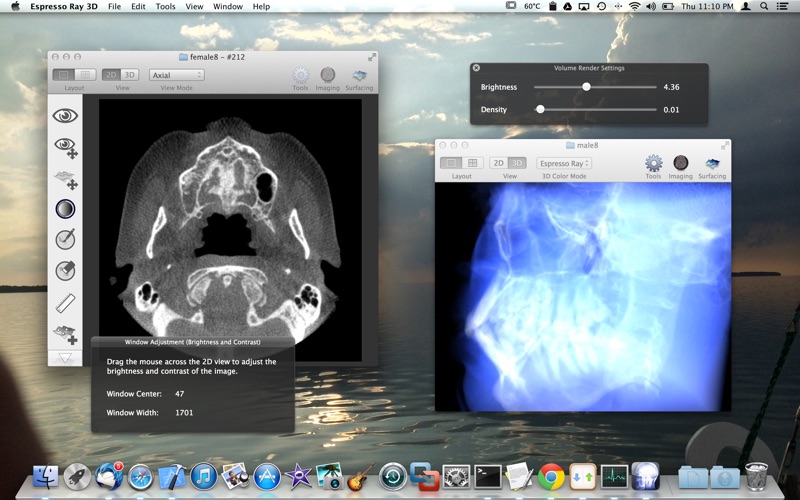Select the eye with move arrows tool
This screenshot has width=800, height=500.
click(x=66, y=147)
